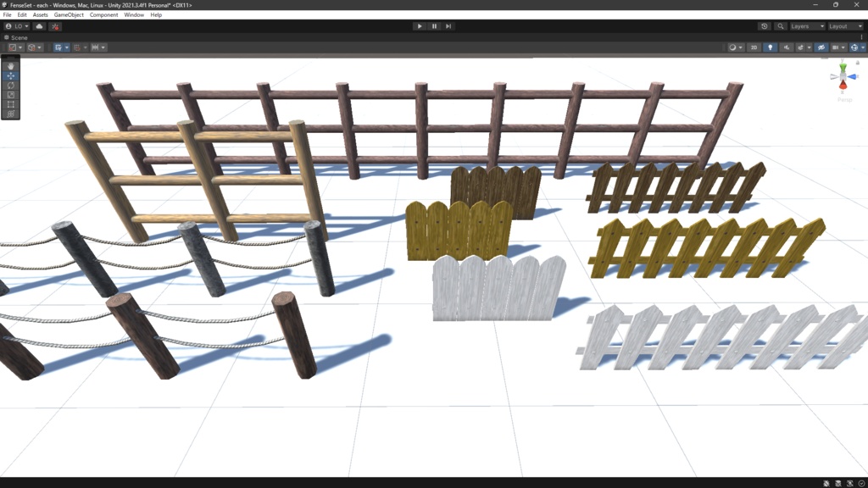Select the white rounded picket fence

point(498,288)
